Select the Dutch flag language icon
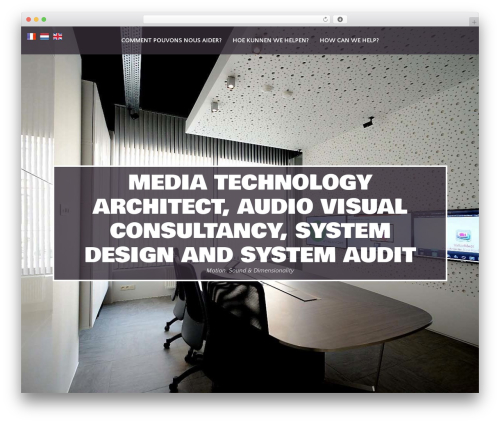 (x=45, y=37)
